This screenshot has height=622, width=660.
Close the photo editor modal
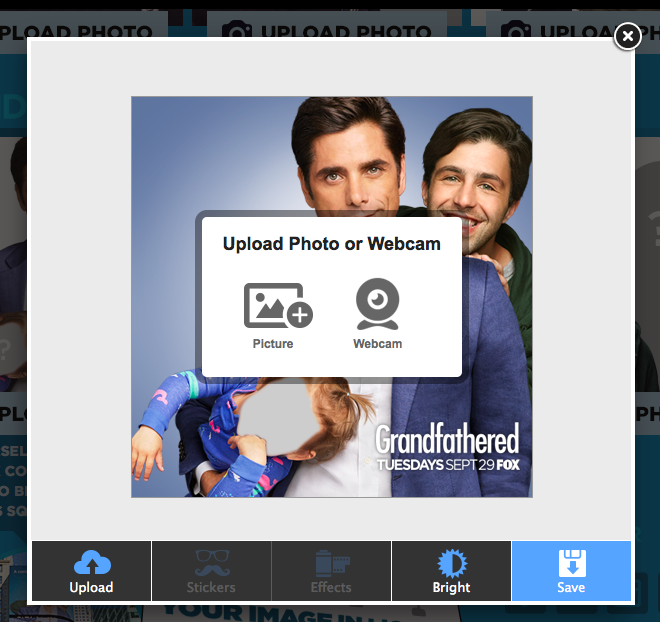pyautogui.click(x=628, y=36)
